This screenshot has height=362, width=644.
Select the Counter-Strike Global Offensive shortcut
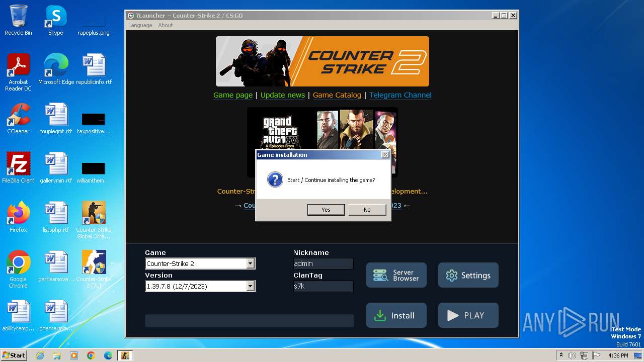point(94,220)
